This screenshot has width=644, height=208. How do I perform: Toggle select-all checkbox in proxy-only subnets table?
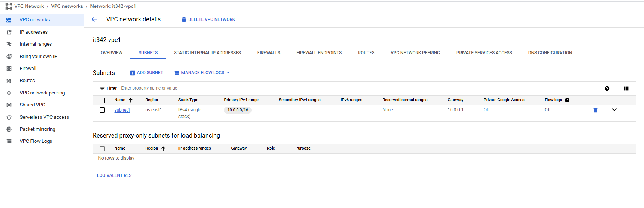click(x=102, y=149)
